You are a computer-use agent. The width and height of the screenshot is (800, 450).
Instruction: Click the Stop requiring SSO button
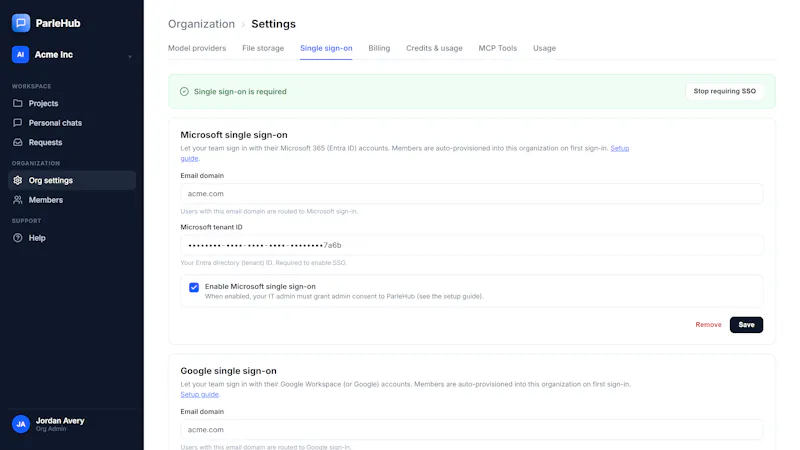724,91
